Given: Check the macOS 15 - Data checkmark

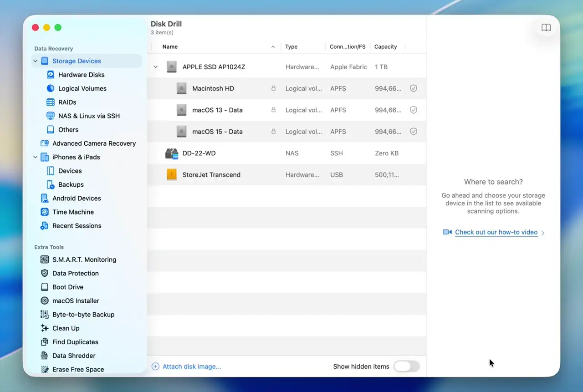Looking at the screenshot, I should [413, 132].
